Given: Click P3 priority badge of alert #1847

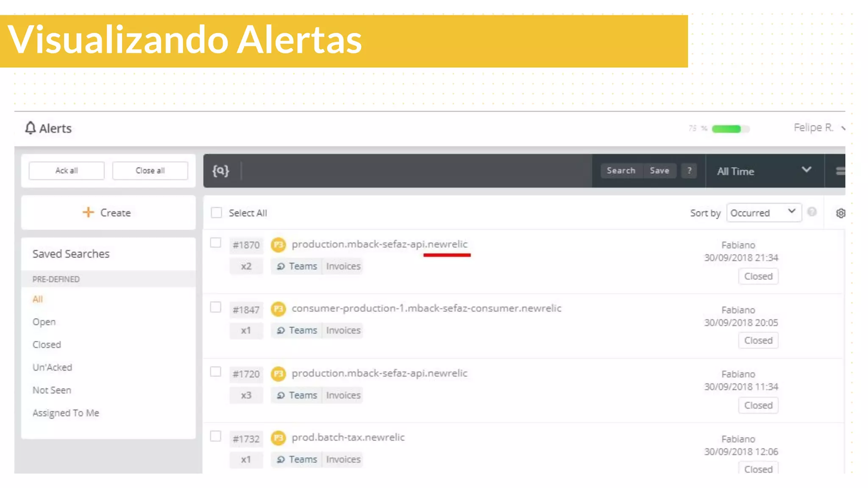Looking at the screenshot, I should (278, 309).
